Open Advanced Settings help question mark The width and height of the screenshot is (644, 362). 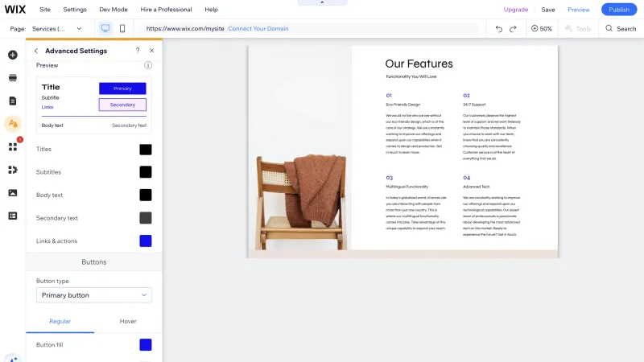138,51
